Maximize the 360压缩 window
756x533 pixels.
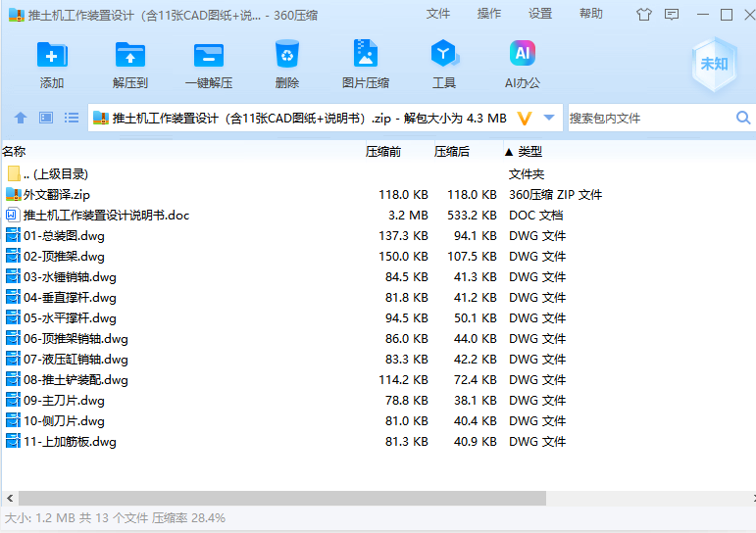tap(727, 15)
